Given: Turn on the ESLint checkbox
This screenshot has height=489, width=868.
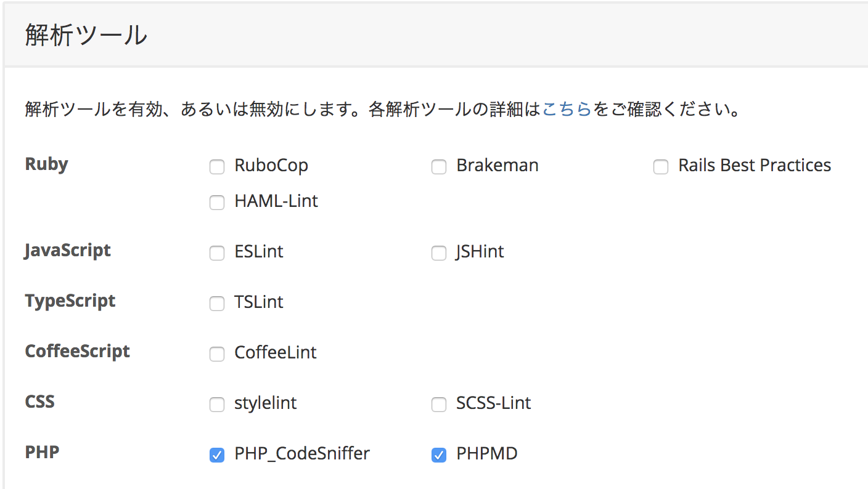Looking at the screenshot, I should [217, 253].
